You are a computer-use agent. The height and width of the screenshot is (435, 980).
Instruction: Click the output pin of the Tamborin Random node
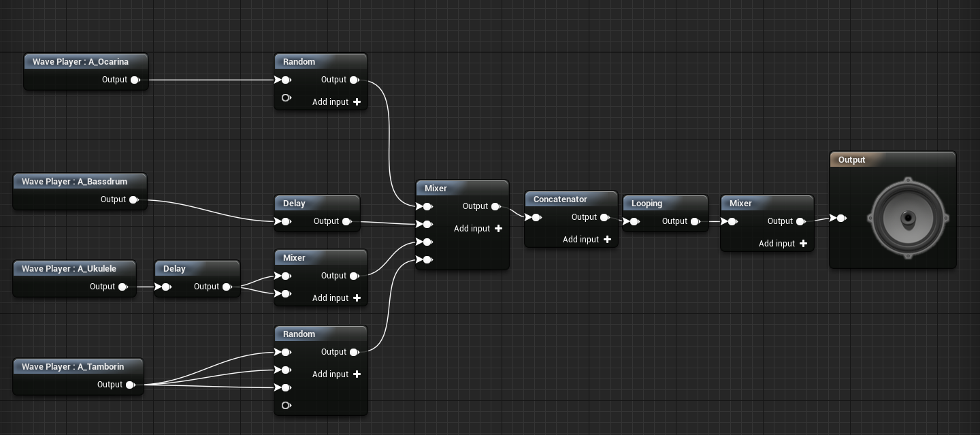tap(354, 352)
